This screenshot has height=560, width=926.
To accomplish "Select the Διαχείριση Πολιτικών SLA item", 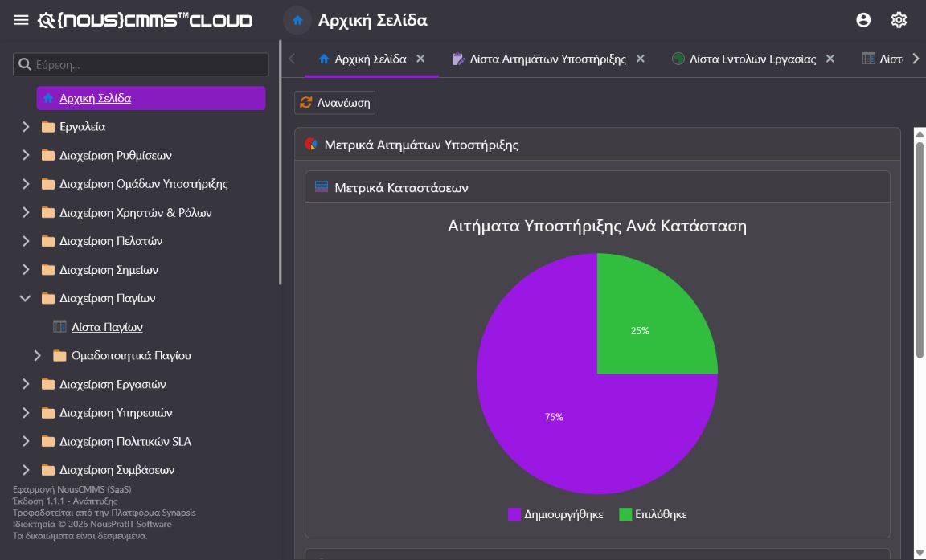I will (x=125, y=441).
